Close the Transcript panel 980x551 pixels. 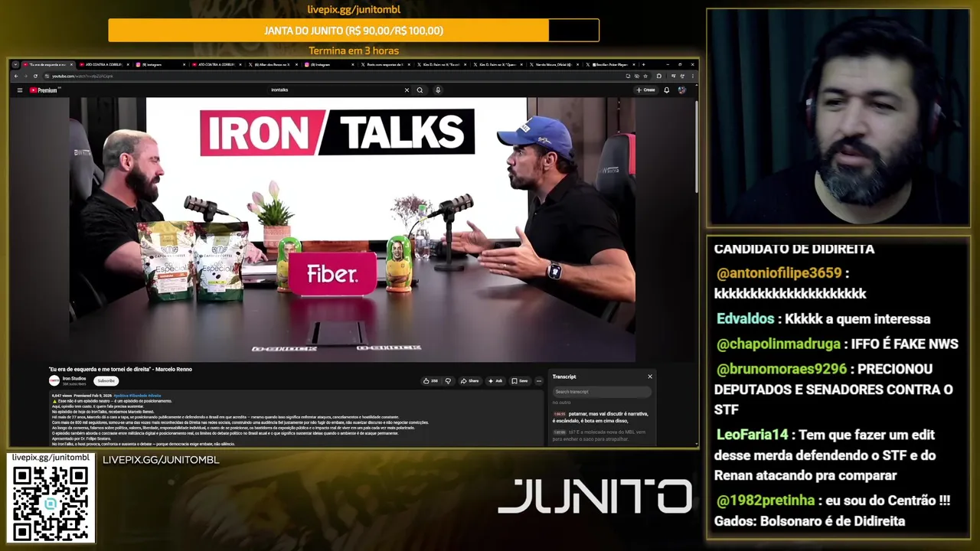(x=650, y=377)
